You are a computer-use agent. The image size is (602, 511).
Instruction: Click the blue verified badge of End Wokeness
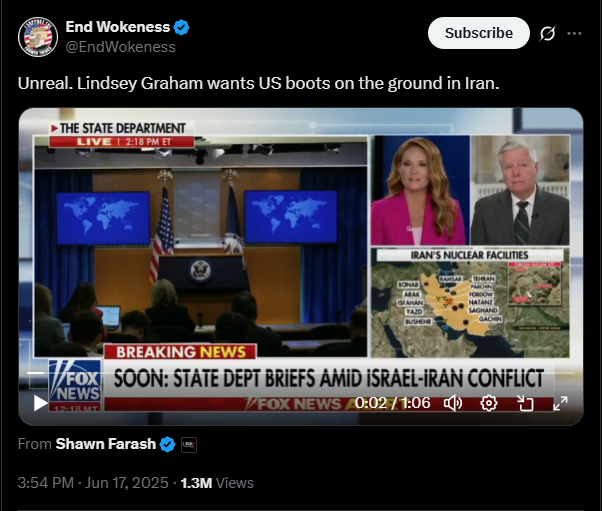click(181, 27)
